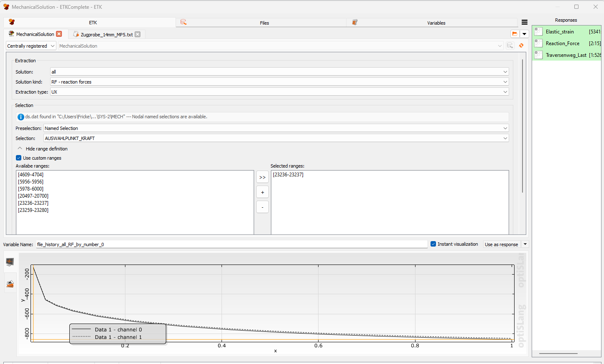Screen dimensions: 604x364
Task: Open the Preselection Named Selection dropdown
Action: click(x=276, y=128)
